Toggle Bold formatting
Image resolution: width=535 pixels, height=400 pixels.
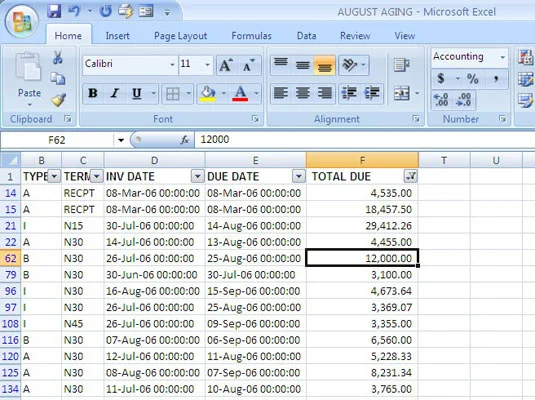click(x=93, y=93)
